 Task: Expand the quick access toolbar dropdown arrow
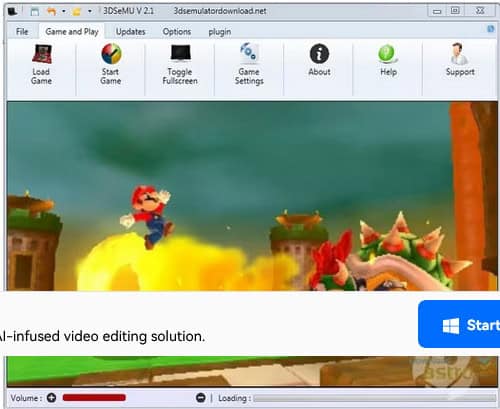(90, 11)
